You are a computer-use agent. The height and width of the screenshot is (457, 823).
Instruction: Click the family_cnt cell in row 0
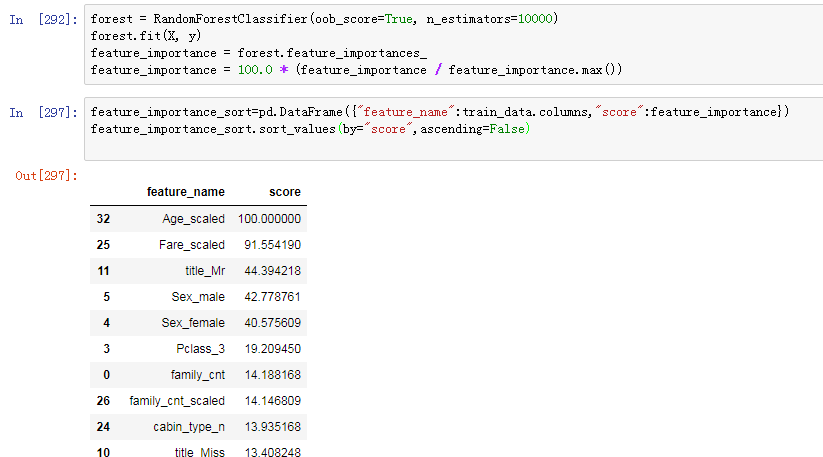pos(198,375)
